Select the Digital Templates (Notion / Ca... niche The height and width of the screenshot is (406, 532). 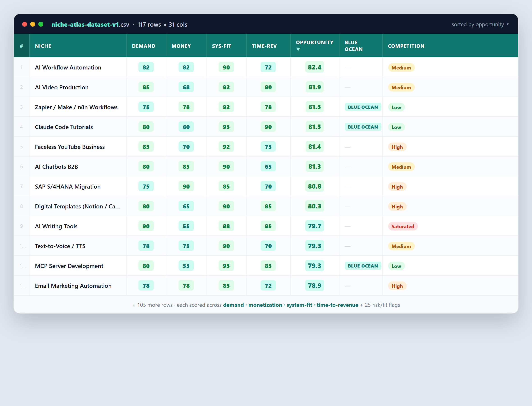(77, 206)
